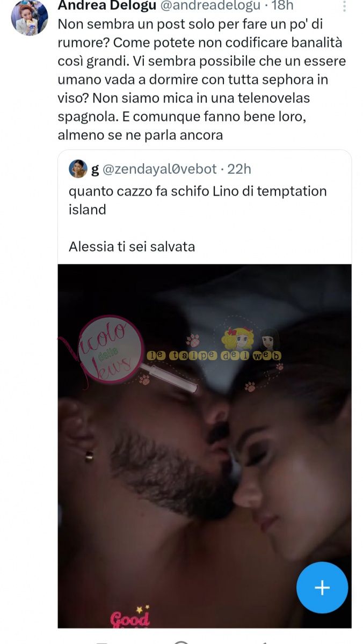View the quoted tweet photo full screen

pos(205,445)
